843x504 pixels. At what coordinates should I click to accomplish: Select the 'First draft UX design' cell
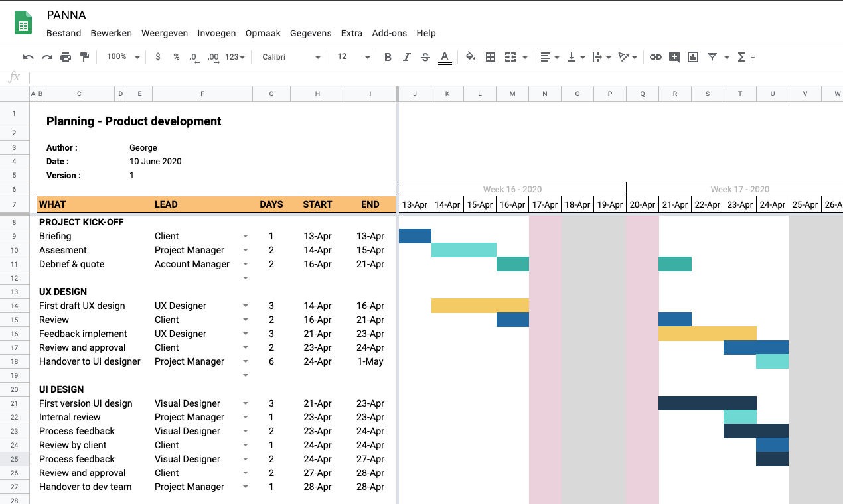coord(82,306)
